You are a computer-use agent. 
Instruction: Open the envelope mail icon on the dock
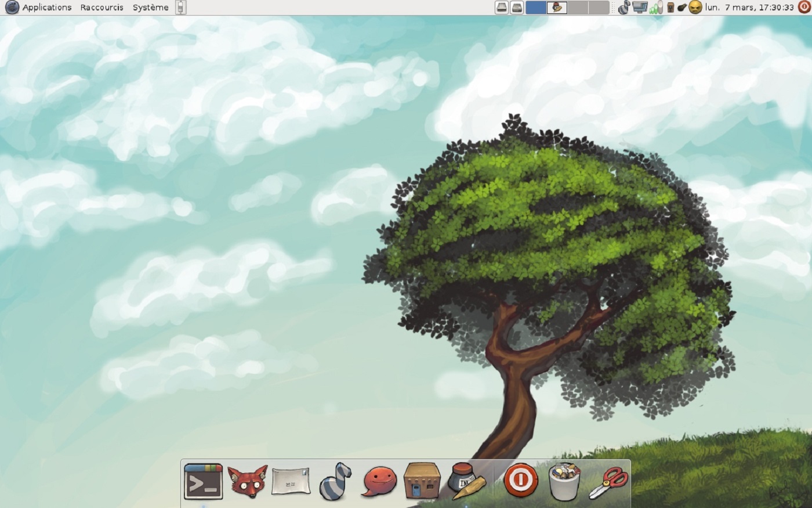(290, 481)
